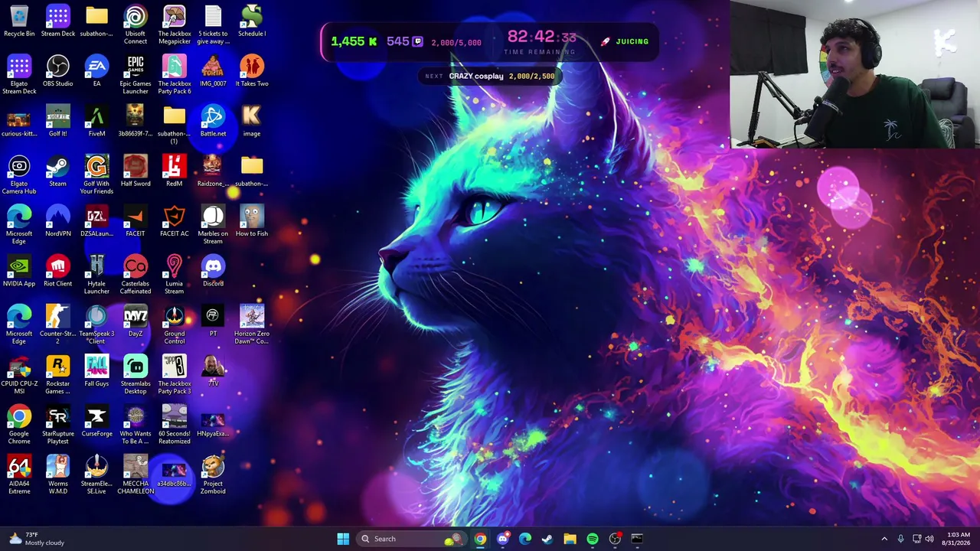Select the MECCHA CHAMELEON icon

pos(136,474)
